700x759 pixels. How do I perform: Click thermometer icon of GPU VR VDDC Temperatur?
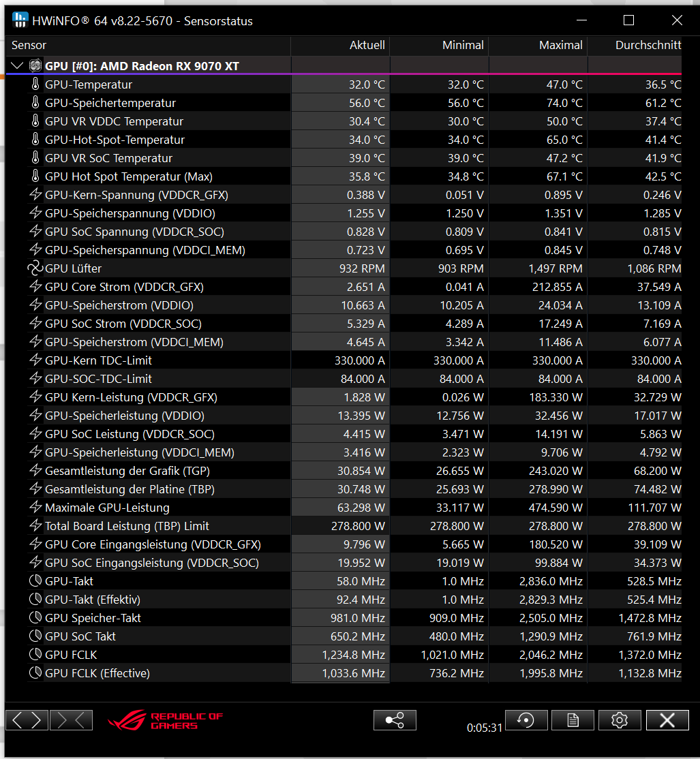(x=35, y=121)
